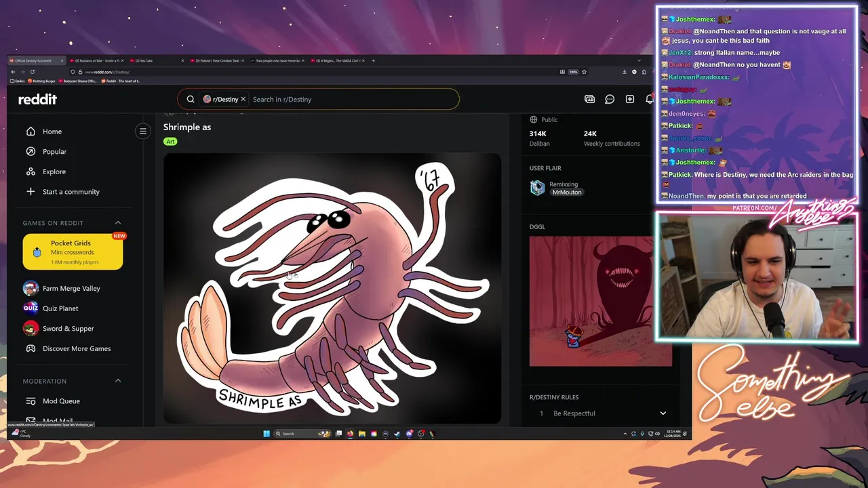Click the MrMouton flair label
868x488 pixels.
pos(567,192)
